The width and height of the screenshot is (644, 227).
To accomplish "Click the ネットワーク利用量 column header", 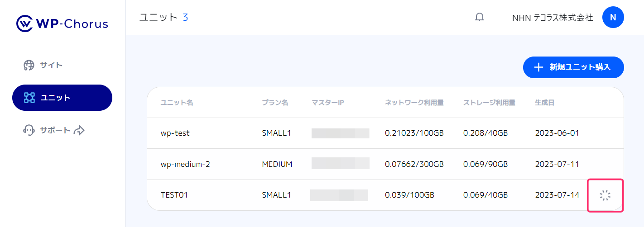I will pyautogui.click(x=414, y=103).
